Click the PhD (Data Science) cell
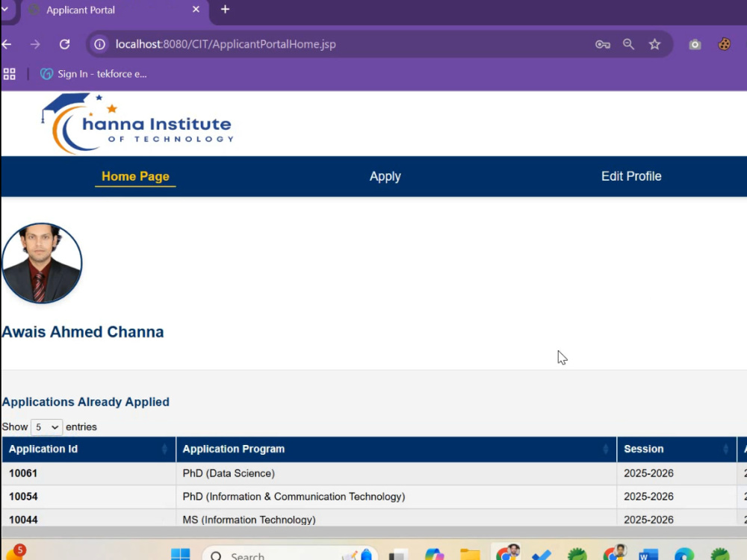Screen dimensions: 747x560 pyautogui.click(x=397, y=473)
